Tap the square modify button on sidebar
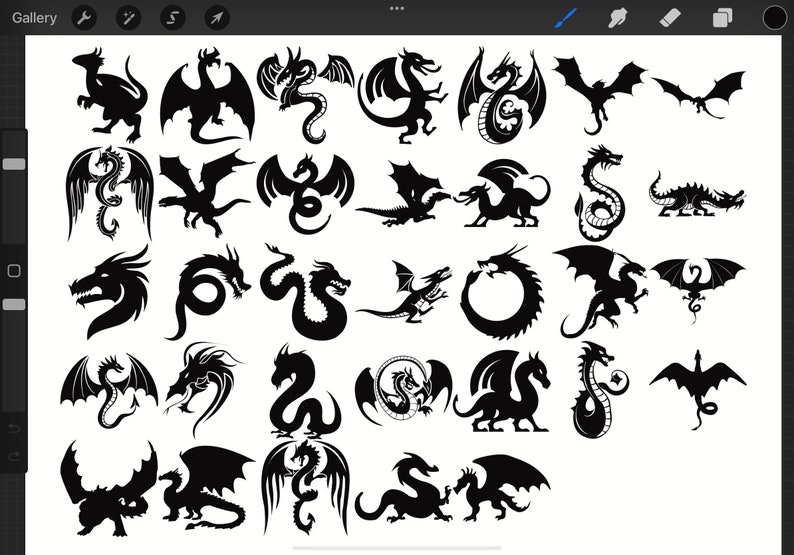This screenshot has height=555, width=794. [14, 270]
